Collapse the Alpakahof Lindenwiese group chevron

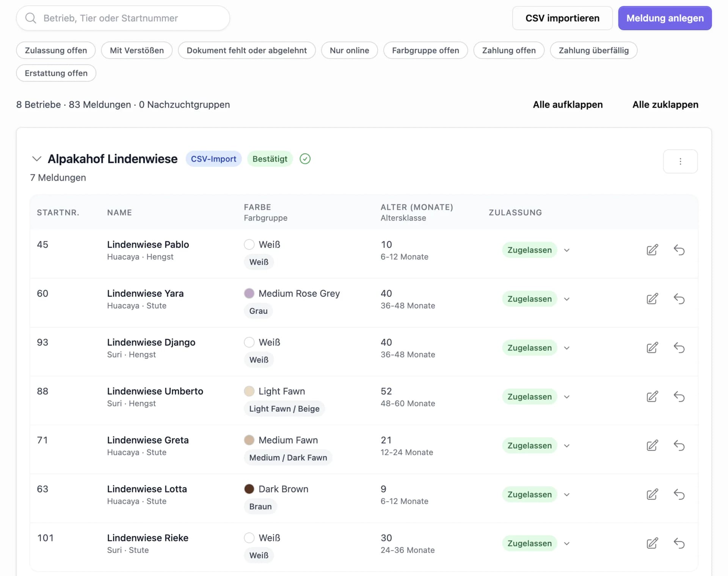point(36,159)
